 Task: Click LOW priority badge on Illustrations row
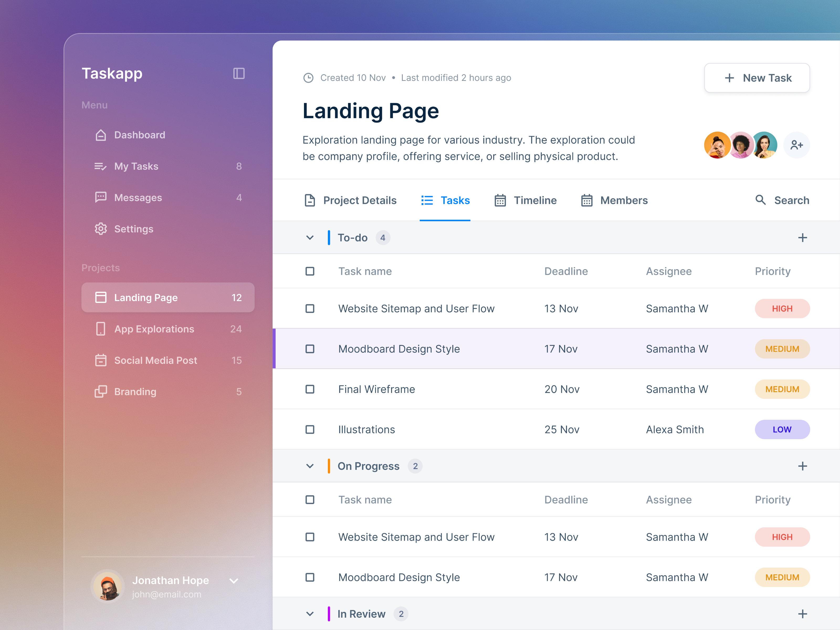pyautogui.click(x=782, y=429)
